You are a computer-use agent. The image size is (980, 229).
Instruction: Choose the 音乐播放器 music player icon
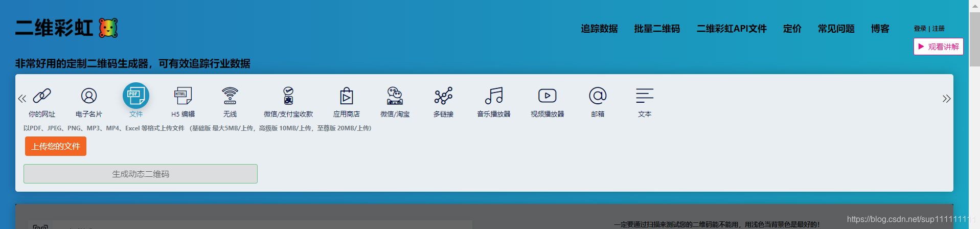pos(494,96)
